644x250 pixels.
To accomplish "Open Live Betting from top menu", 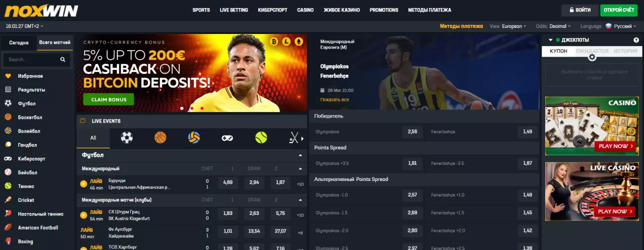I will coord(234,10).
